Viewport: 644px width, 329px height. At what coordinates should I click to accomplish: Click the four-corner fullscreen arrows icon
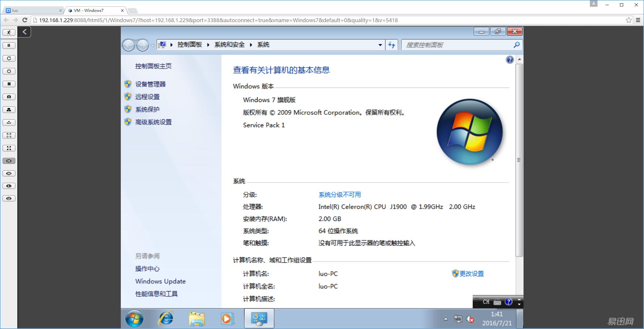pyautogui.click(x=9, y=148)
